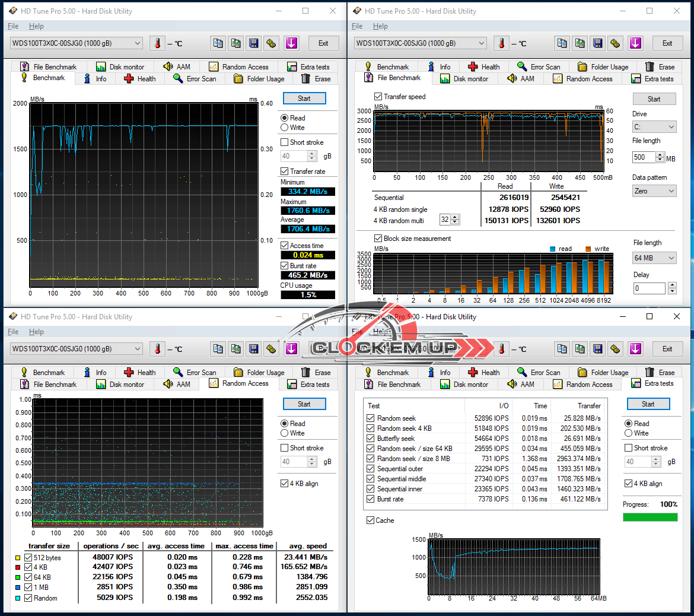Click floppy save icon in Extra tests window
This screenshot has width=694, height=616.
click(597, 349)
